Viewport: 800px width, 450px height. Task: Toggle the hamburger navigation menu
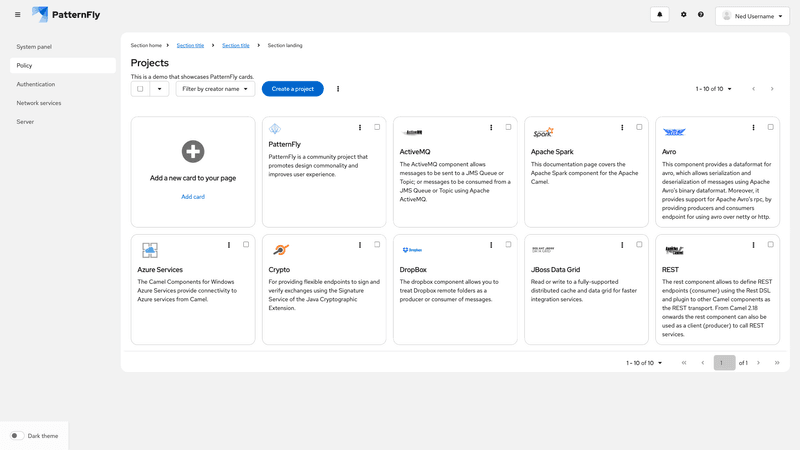point(17,15)
